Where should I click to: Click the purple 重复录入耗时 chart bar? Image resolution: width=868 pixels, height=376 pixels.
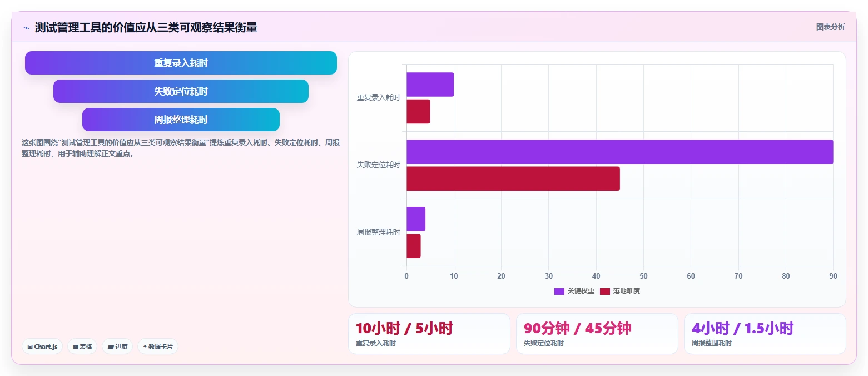pyautogui.click(x=430, y=85)
